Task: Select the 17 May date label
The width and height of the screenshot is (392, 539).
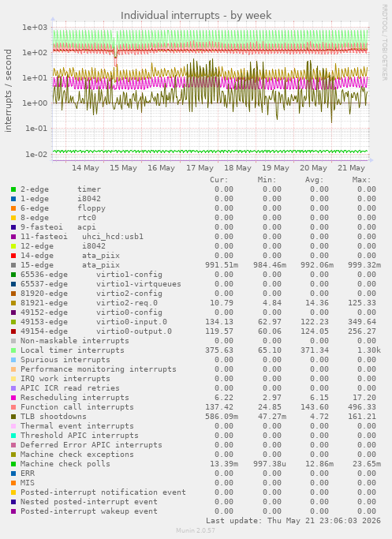Action: [200, 168]
